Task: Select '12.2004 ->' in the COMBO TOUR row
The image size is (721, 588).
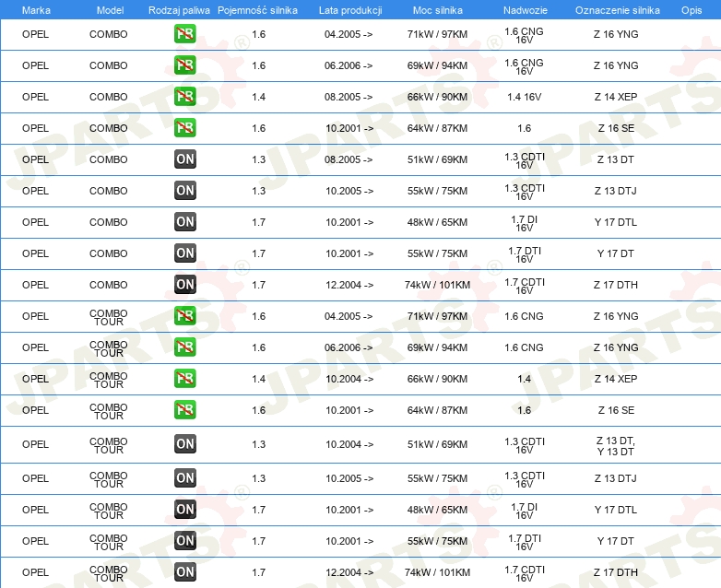Action: (349, 572)
